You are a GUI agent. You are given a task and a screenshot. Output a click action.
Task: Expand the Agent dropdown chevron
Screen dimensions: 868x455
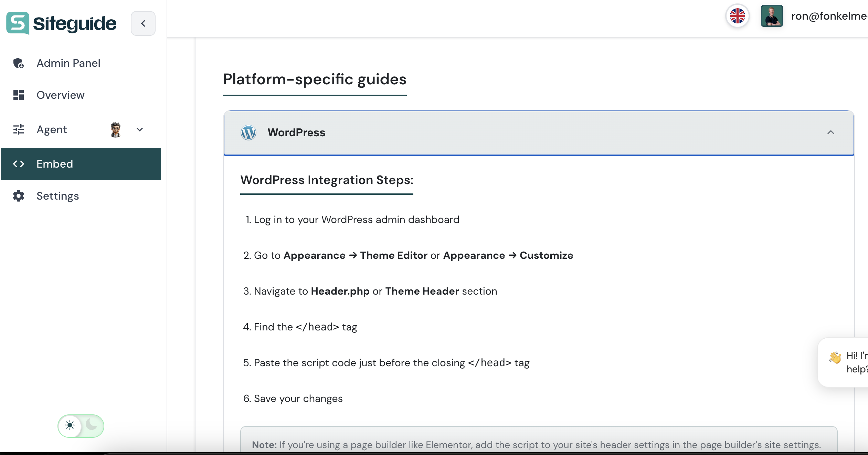140,129
